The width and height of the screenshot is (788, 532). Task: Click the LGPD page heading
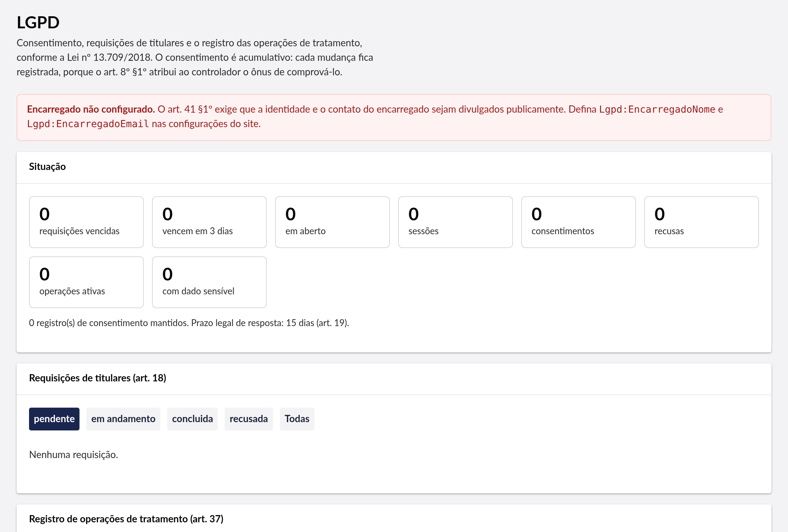38,22
